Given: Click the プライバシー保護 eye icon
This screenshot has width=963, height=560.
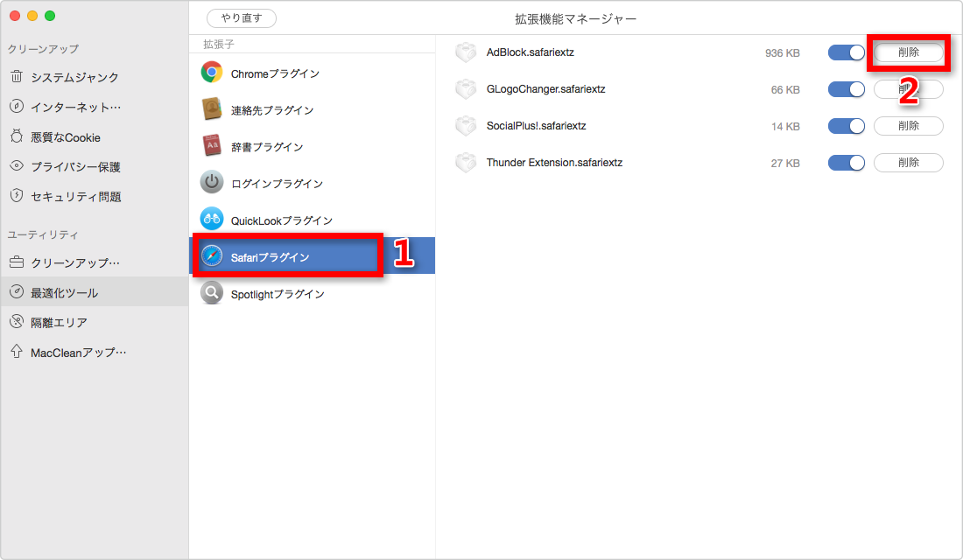Looking at the screenshot, I should pos(17,165).
